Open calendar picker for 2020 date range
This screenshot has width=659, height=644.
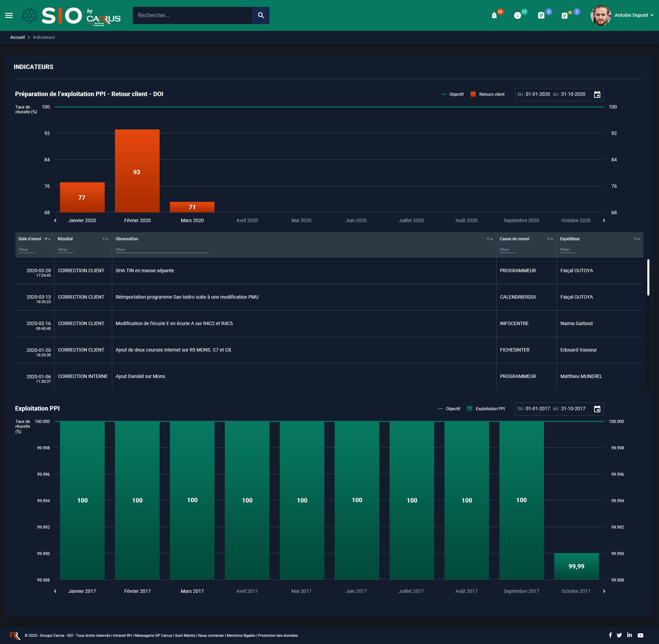[597, 95]
